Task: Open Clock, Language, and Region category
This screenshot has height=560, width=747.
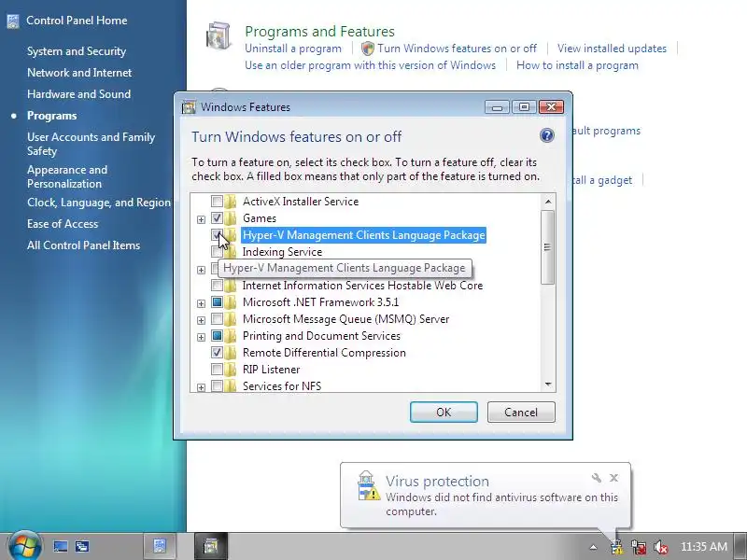Action: click(x=99, y=203)
